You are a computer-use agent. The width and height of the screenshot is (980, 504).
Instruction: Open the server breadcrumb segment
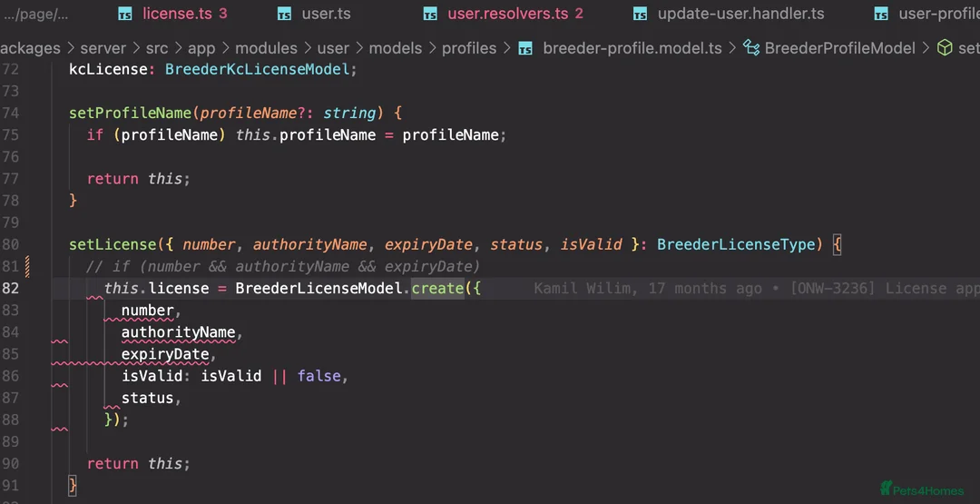(x=103, y=48)
